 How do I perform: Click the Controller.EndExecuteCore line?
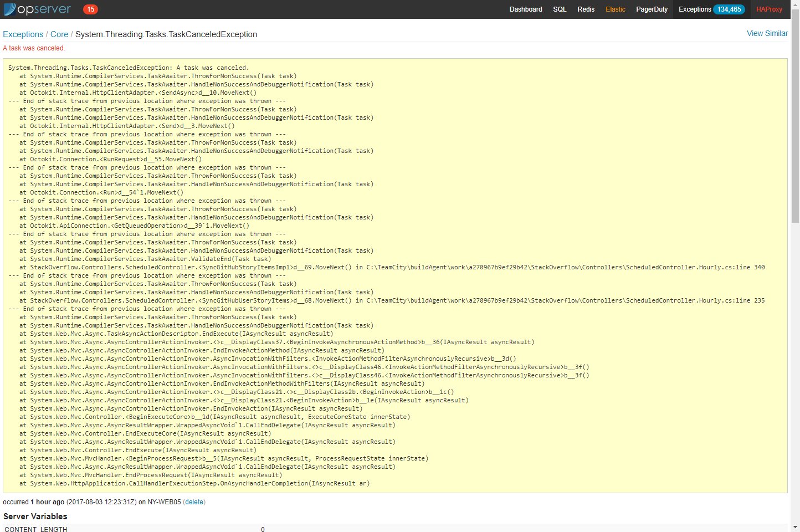[x=145, y=433]
